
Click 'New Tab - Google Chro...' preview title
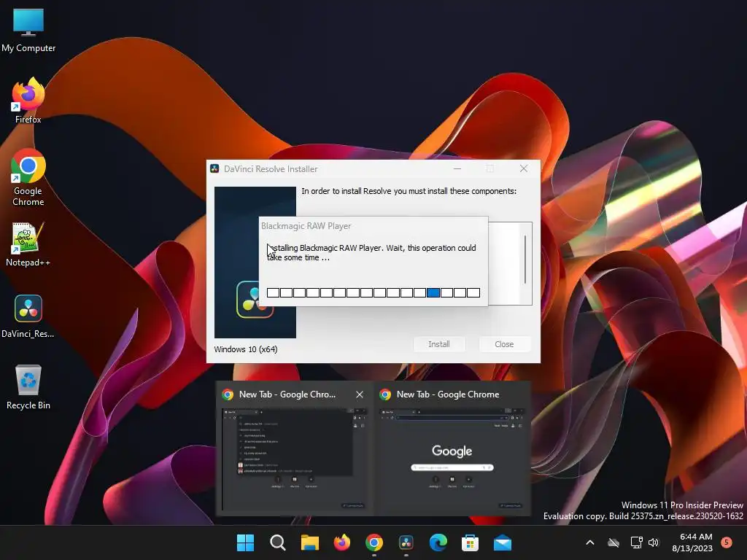pyautogui.click(x=287, y=394)
